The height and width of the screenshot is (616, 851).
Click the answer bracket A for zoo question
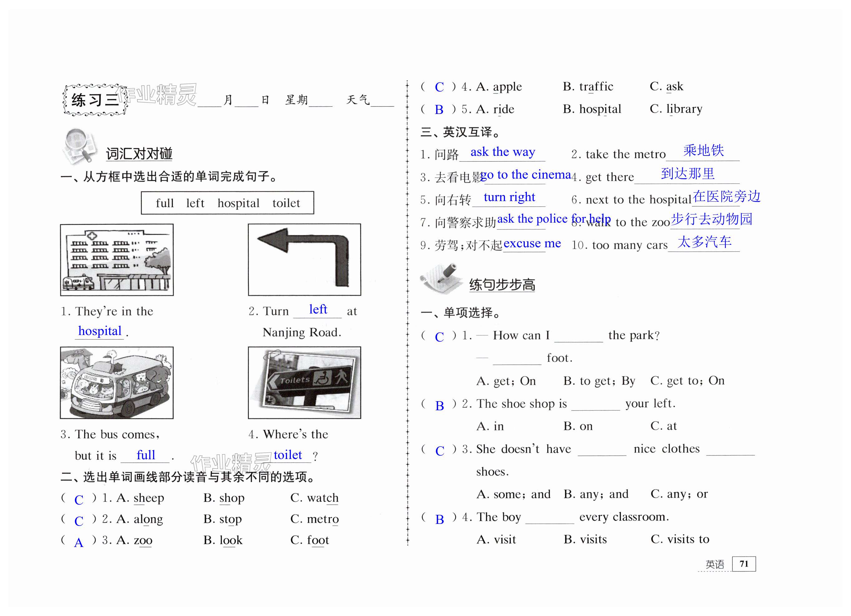[79, 542]
